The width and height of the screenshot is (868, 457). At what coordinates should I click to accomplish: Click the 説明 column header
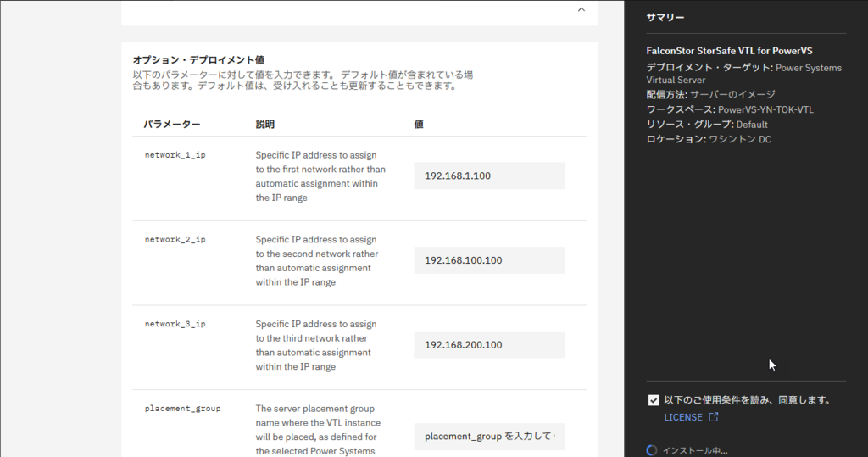point(265,124)
